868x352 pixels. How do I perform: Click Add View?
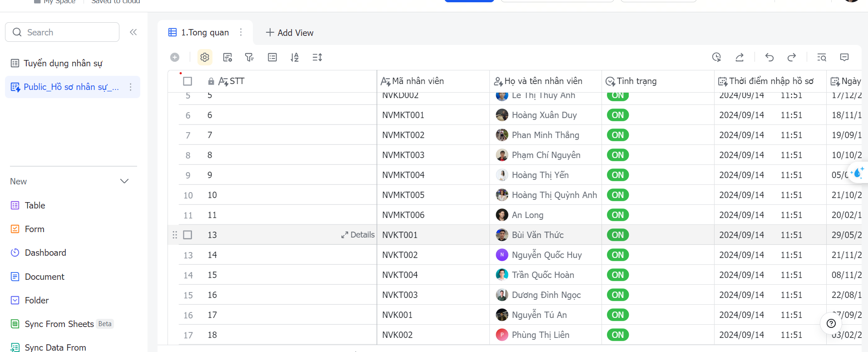point(290,33)
